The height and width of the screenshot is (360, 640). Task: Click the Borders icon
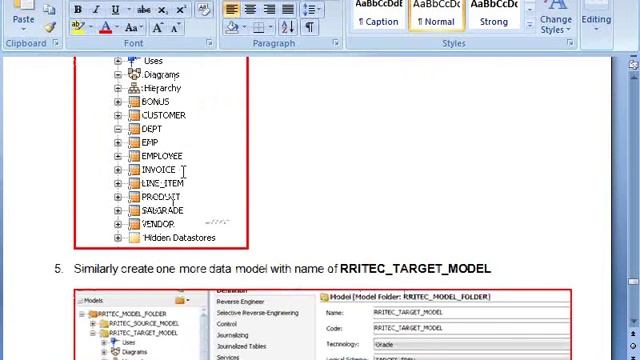point(259,27)
